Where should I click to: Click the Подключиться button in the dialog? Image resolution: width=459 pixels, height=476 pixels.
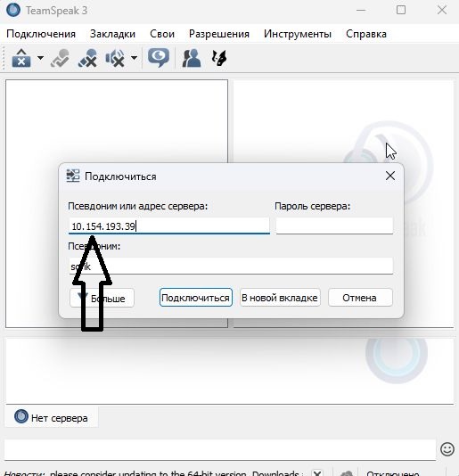click(x=196, y=298)
